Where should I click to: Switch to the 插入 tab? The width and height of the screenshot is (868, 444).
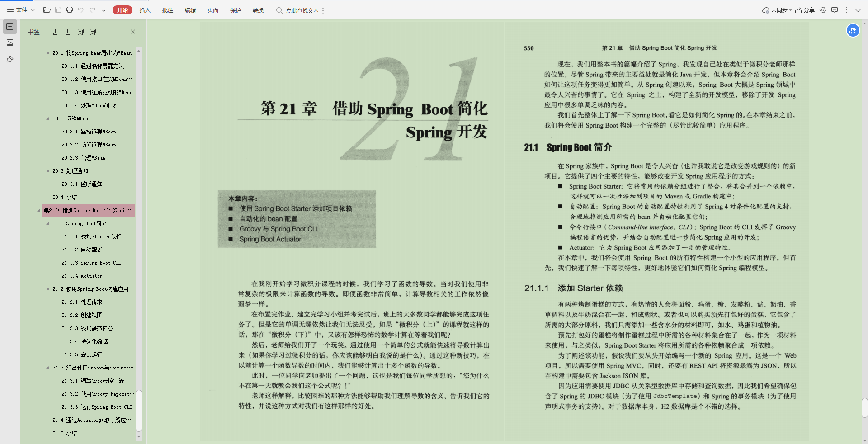[x=145, y=10]
